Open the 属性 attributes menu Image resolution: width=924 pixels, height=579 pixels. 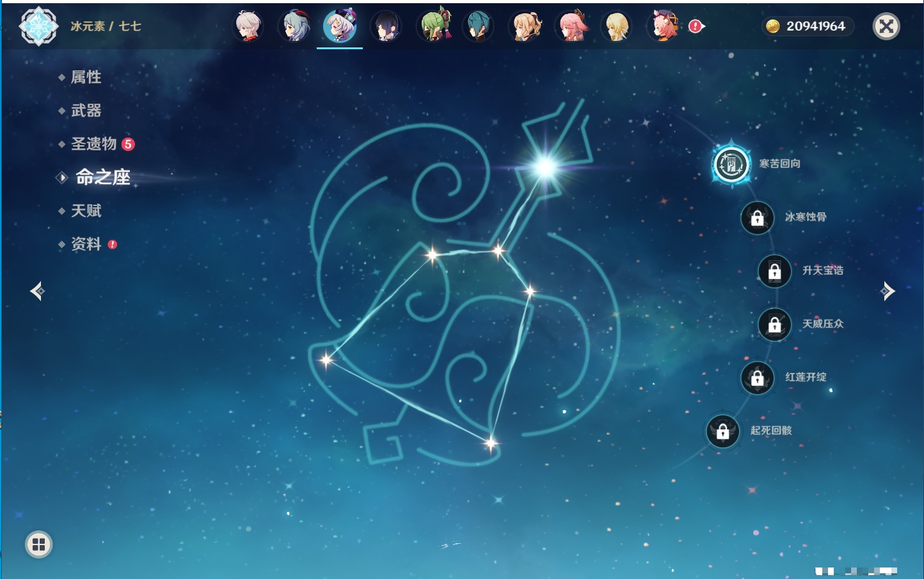coord(86,77)
